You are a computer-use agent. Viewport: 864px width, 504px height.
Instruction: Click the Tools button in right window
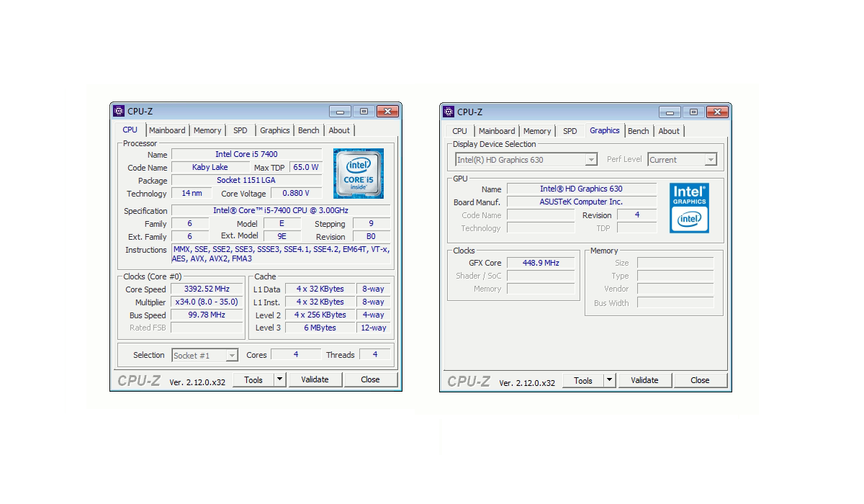tap(583, 380)
